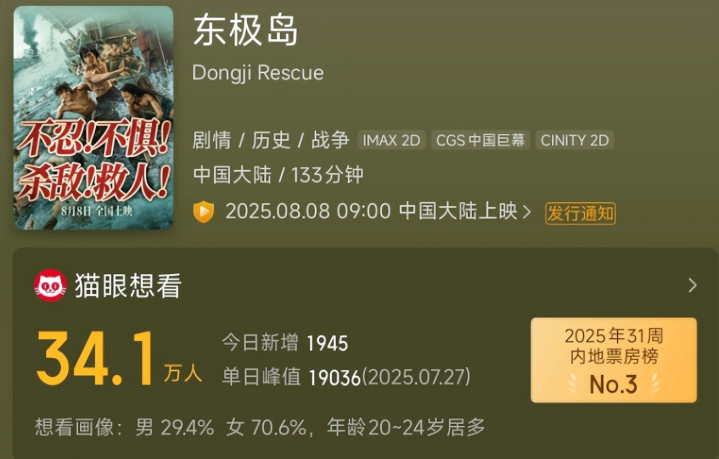The image size is (719, 459).
Task: Tap the 今日新增 1945 statistic
Action: [285, 343]
